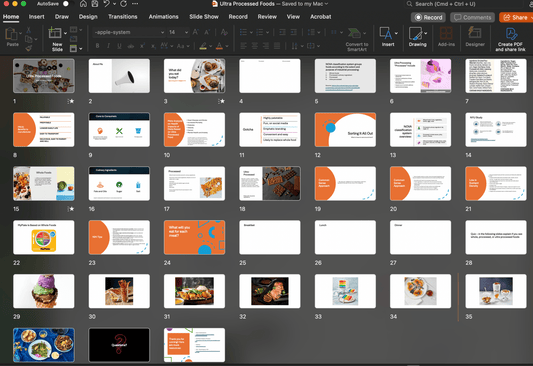Go to the Slide Show tab
Viewport: 533px width, 366px height.
pos(204,17)
